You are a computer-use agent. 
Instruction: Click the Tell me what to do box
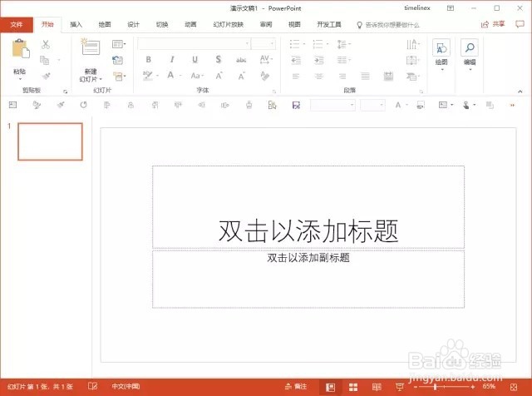(388, 25)
